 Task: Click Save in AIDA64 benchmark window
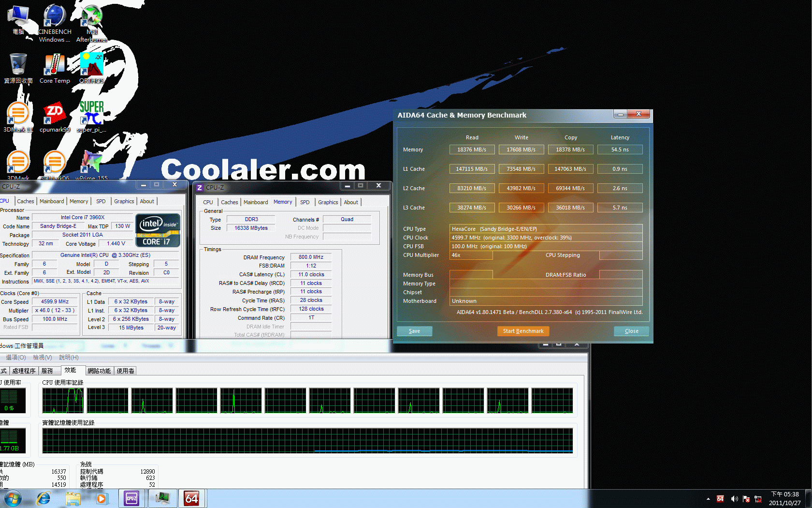tap(414, 331)
